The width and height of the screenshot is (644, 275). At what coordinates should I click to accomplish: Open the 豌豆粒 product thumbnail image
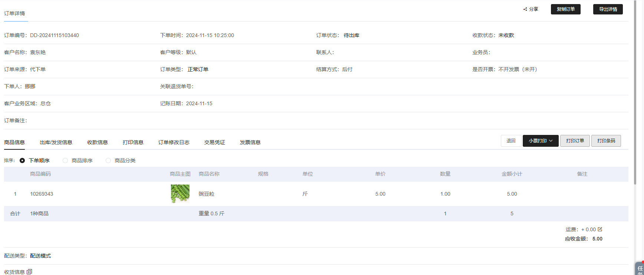pyautogui.click(x=180, y=194)
